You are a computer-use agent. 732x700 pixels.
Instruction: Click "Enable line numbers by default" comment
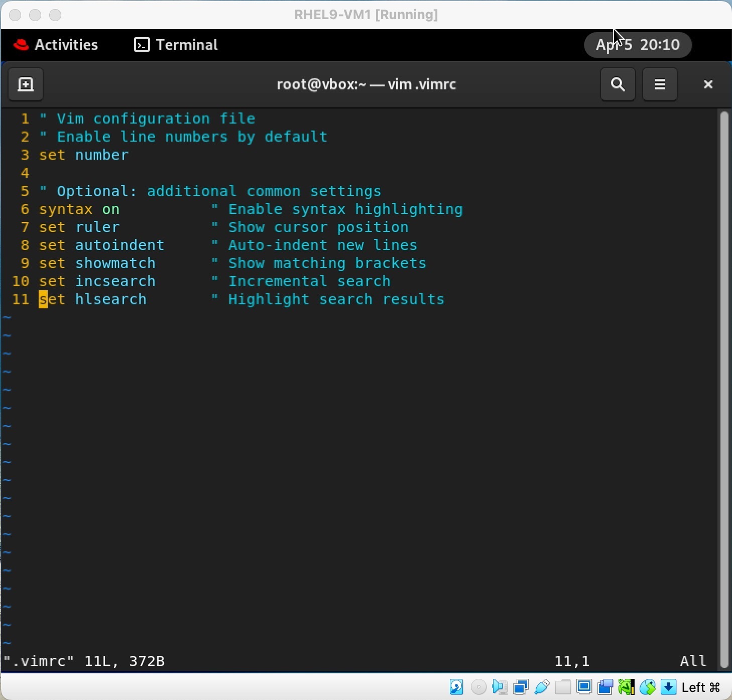point(192,137)
